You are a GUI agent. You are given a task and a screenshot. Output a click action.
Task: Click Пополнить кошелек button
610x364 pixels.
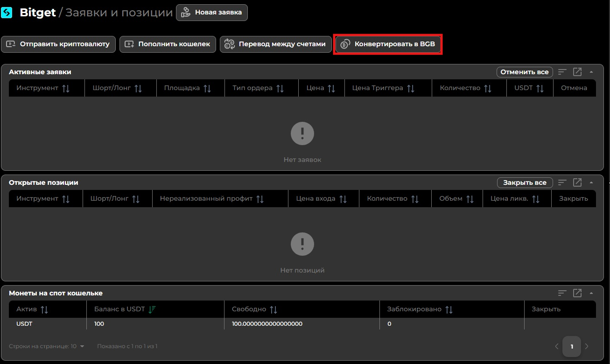click(x=168, y=44)
